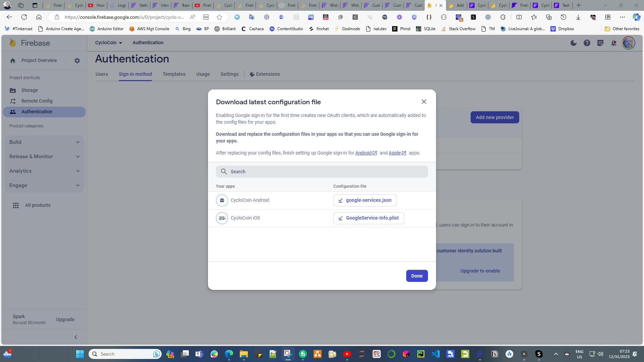The height and width of the screenshot is (362, 644).
Task: Click the apps Search field
Action: [322, 172]
